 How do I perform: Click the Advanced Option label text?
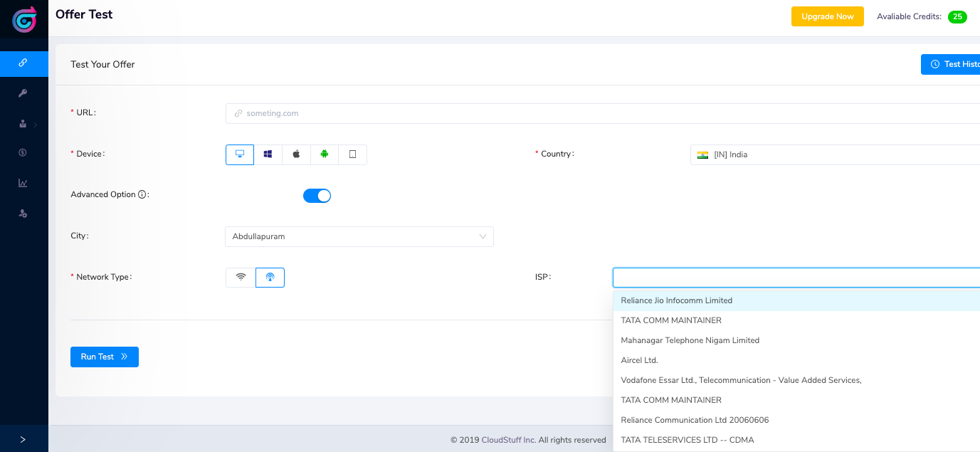pyautogui.click(x=103, y=194)
